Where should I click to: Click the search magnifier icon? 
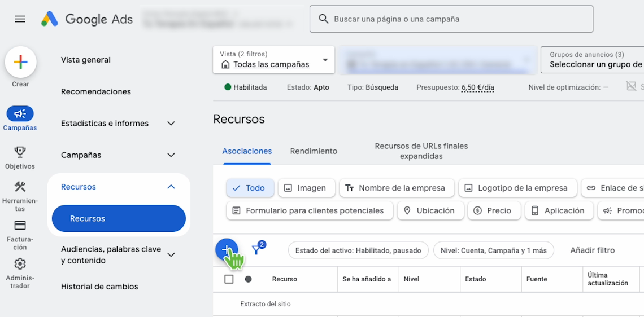pyautogui.click(x=324, y=19)
